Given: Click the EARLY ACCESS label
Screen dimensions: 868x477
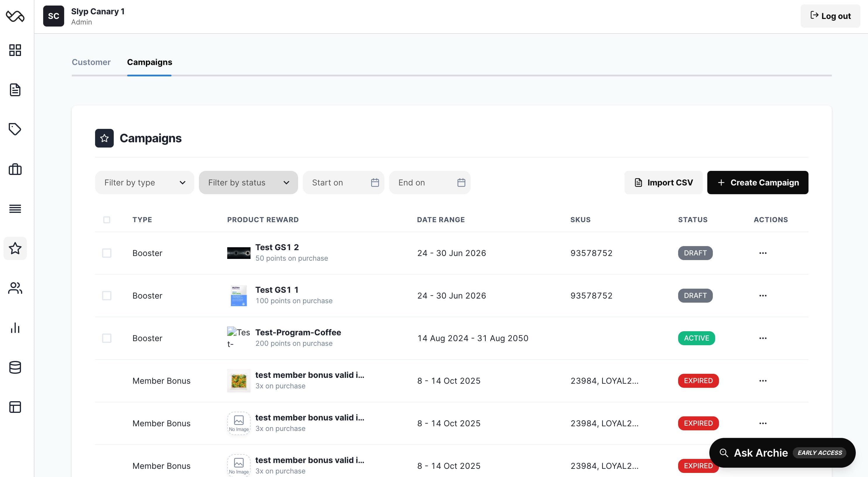Looking at the screenshot, I should pyautogui.click(x=820, y=453).
